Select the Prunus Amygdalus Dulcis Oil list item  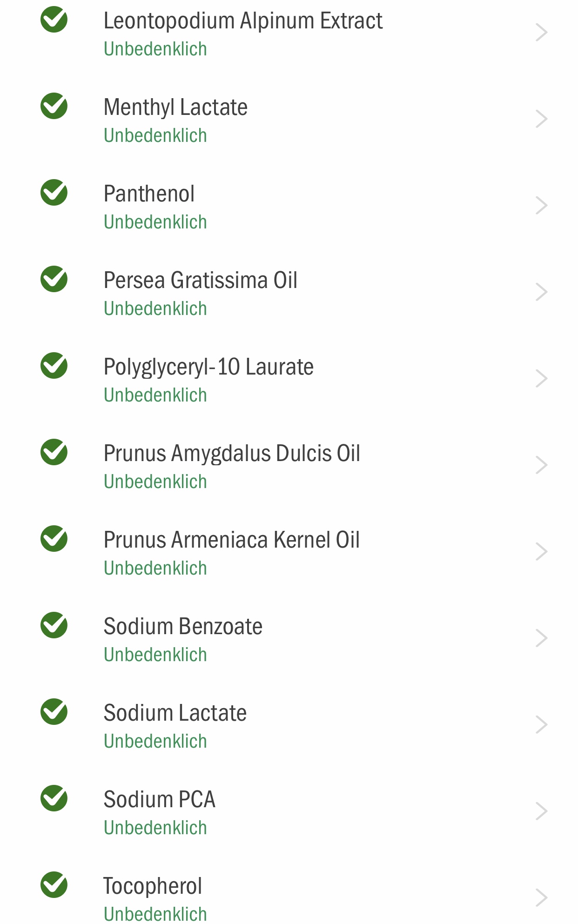point(289,466)
